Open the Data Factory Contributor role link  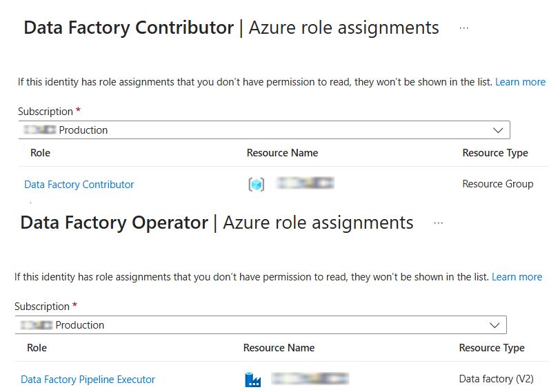[x=79, y=184]
